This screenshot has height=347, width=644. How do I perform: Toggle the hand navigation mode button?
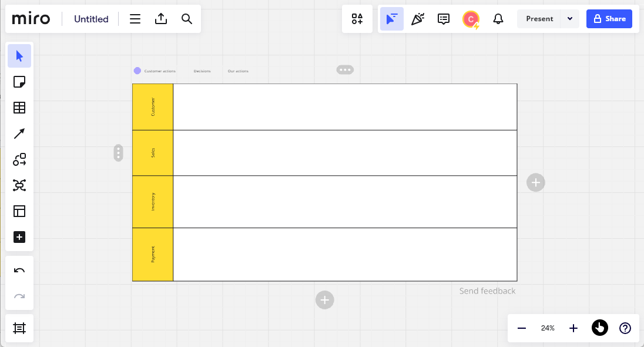[600, 328]
